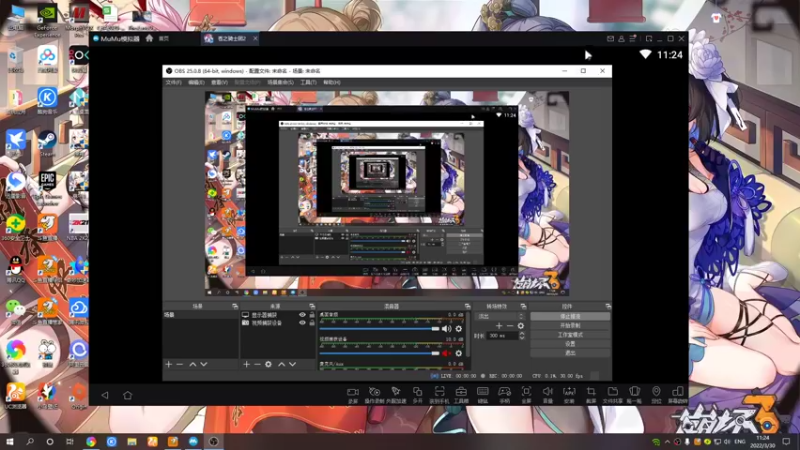Open OBS Scene Collection menu
Screen dimensions: 800x450
[x=280, y=83]
